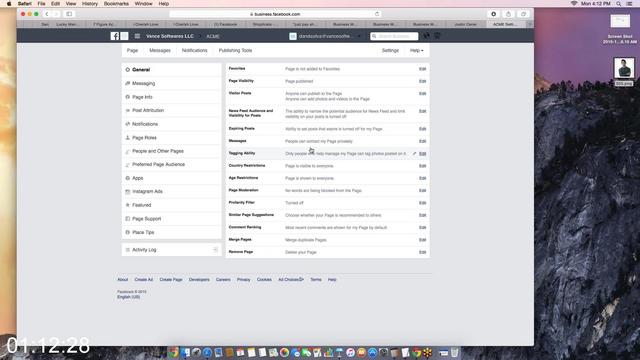Open the Trash in the dock
640x360 pixels.
[x=454, y=352]
